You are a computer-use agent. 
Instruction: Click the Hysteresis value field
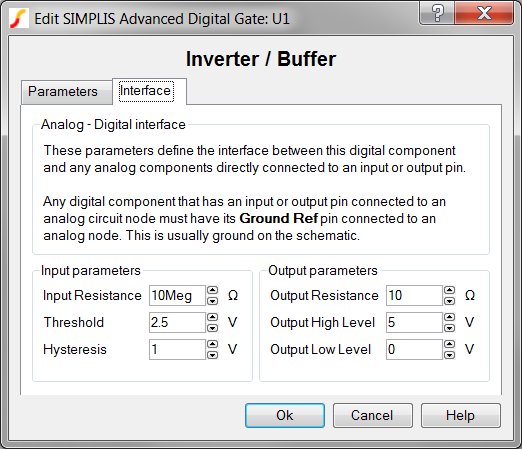177,349
